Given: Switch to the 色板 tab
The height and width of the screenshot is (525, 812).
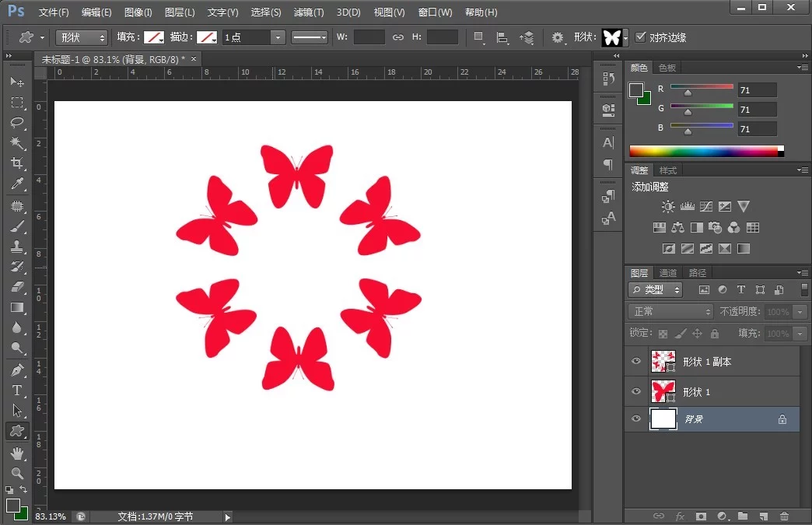Looking at the screenshot, I should pyautogui.click(x=667, y=68).
